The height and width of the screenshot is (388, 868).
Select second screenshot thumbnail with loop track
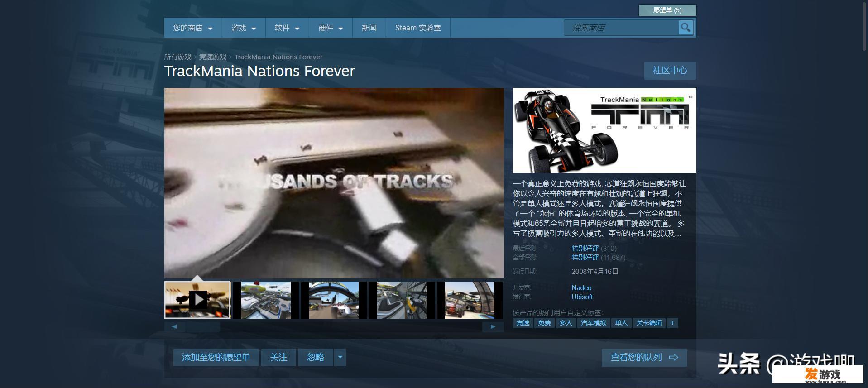266,300
